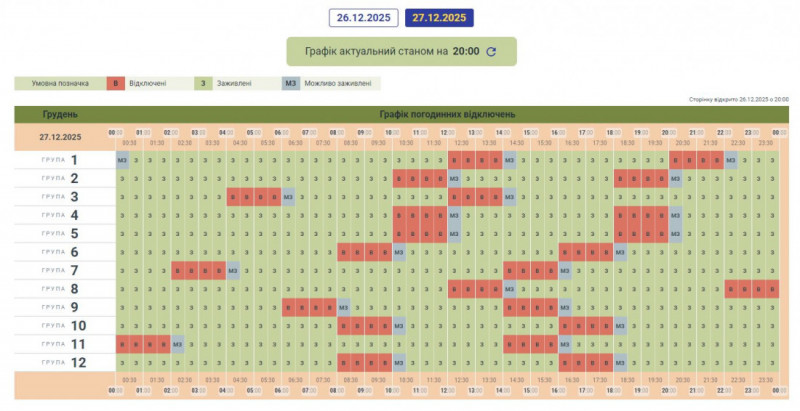Click the 'МЗ' cell at 04:00 in Група 7

[233, 270]
